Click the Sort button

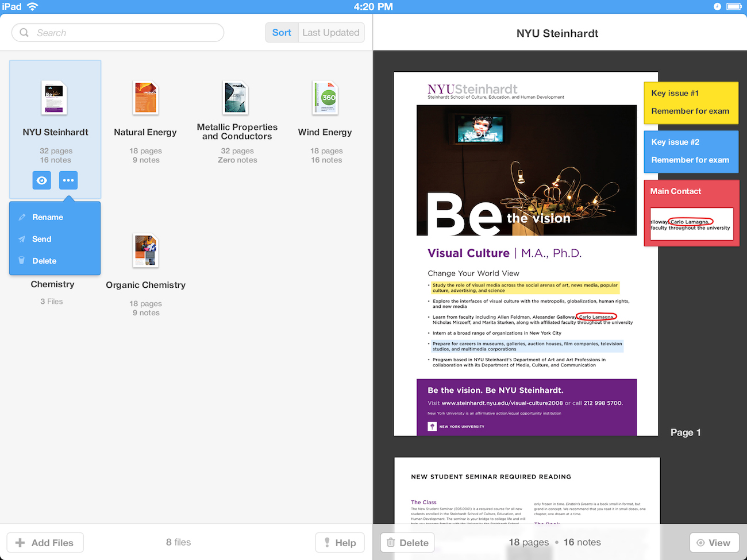tap(282, 33)
